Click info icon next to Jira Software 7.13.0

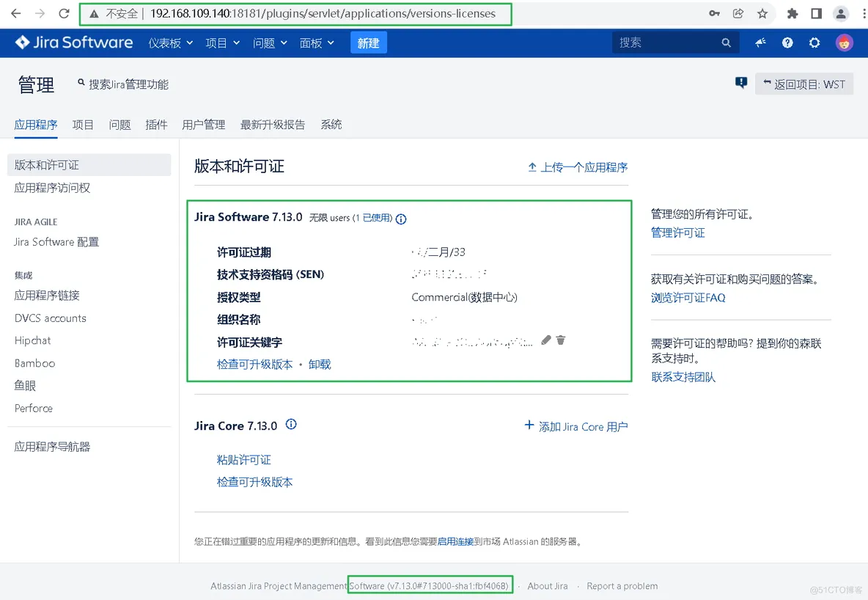[x=401, y=219]
